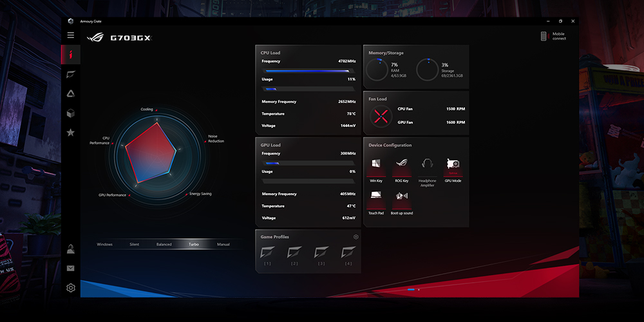Switch the GPU Mode setting
This screenshot has height=322, width=644.
tap(453, 170)
